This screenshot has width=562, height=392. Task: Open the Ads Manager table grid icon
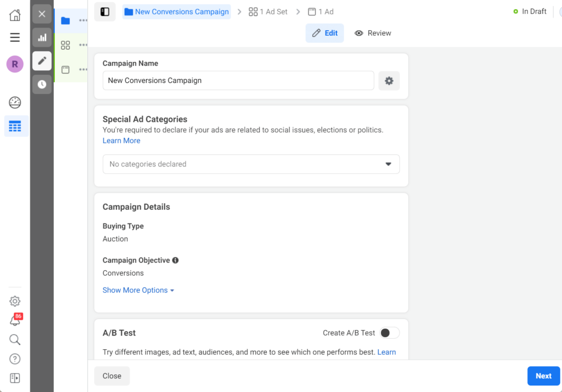[15, 126]
